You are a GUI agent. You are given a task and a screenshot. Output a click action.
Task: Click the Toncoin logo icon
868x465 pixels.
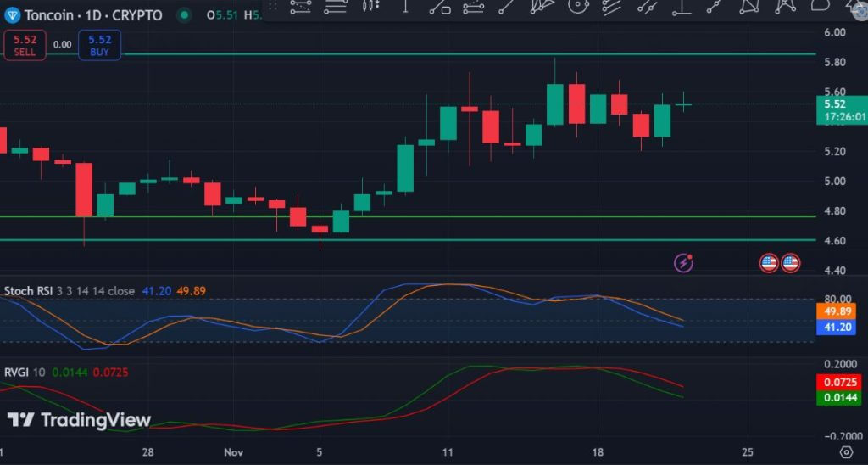pyautogui.click(x=12, y=15)
